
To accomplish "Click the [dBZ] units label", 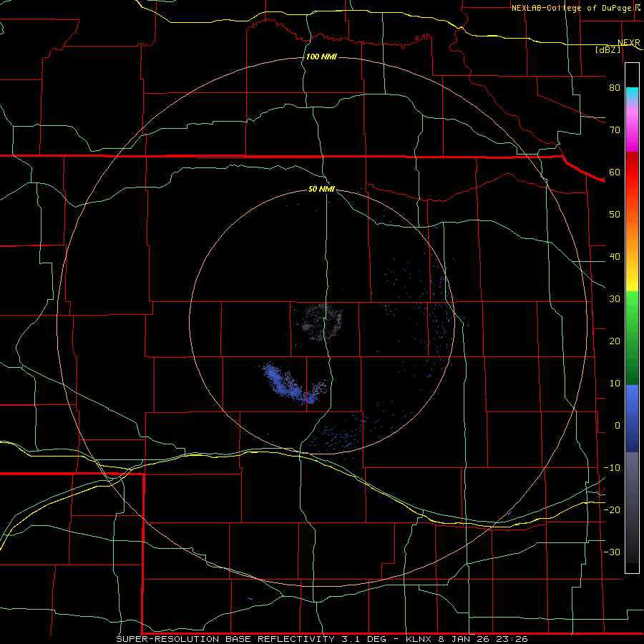I will [608, 49].
